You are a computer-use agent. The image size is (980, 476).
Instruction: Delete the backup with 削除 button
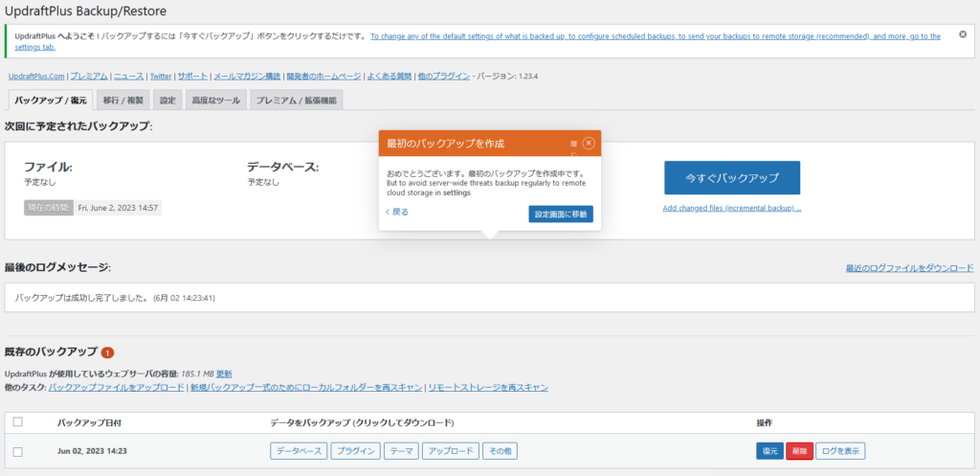799,451
